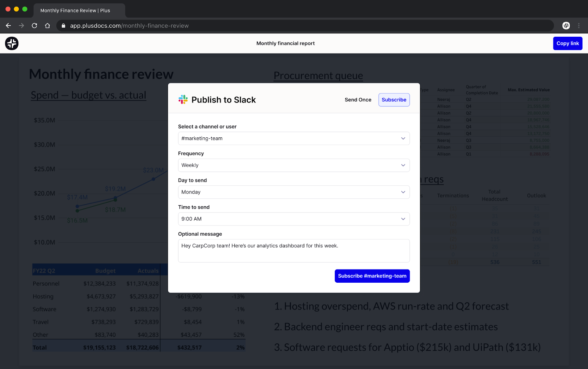This screenshot has width=588, height=369.
Task: Click agenda item about Hosting overspend
Action: coord(391,306)
